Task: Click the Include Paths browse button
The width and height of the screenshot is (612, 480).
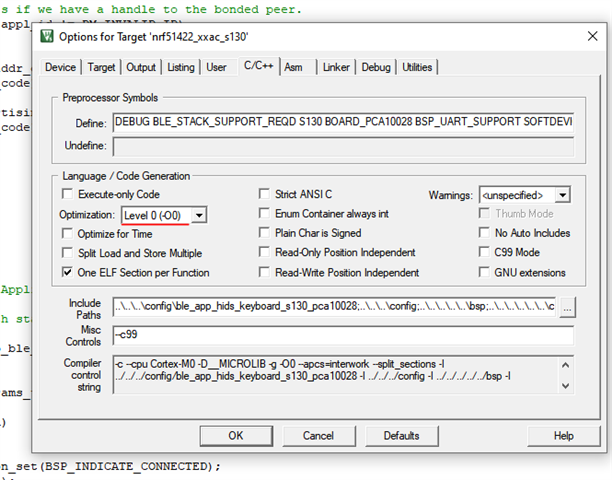Action: point(568,307)
